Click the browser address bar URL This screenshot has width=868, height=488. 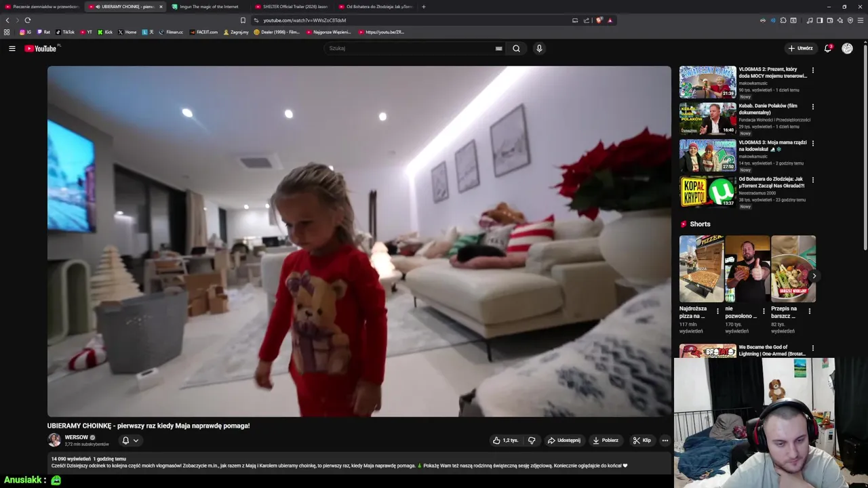[304, 20]
